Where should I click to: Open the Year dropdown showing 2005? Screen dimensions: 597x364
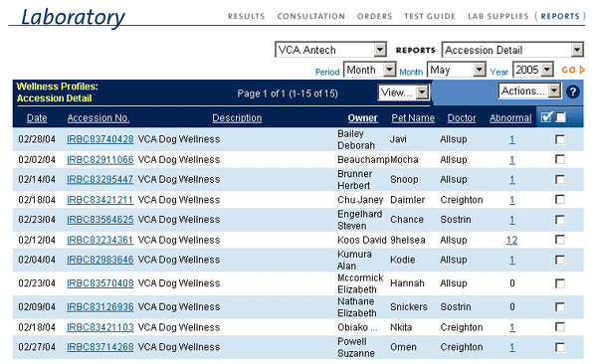click(x=532, y=70)
